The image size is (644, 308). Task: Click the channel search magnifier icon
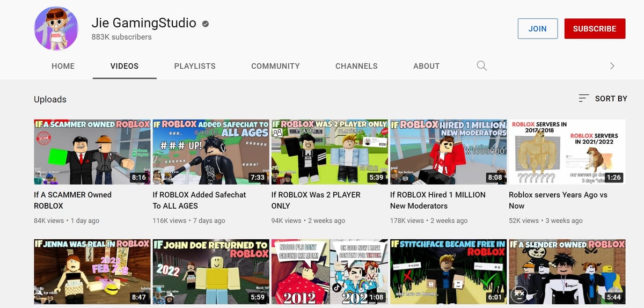pyautogui.click(x=481, y=66)
